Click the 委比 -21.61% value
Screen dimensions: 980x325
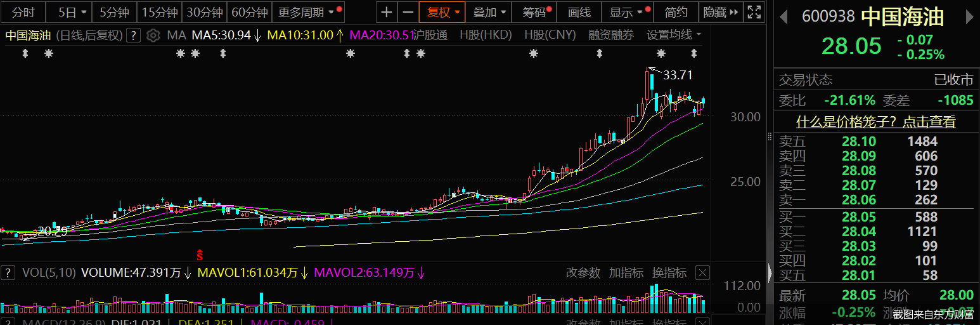[850, 100]
